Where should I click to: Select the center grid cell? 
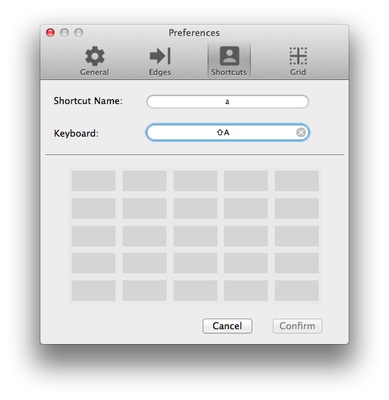[195, 236]
